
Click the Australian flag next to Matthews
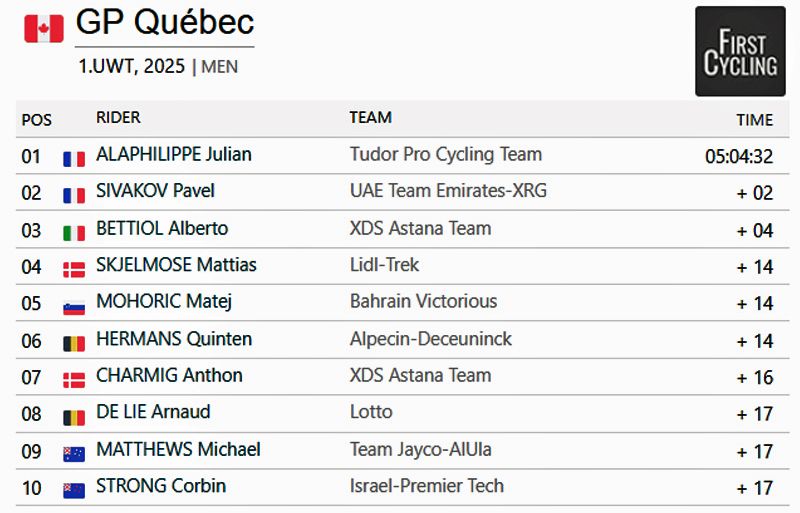(74, 452)
